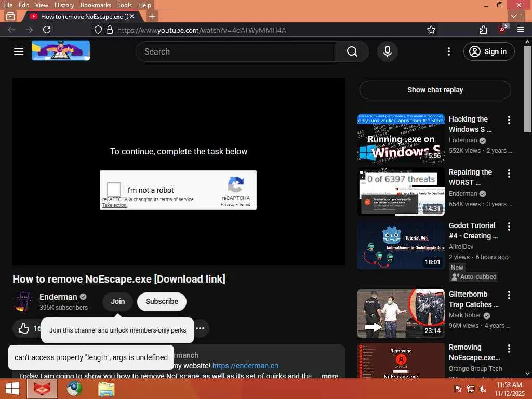This screenshot has height=399, width=532.
Task: Go back with browser back arrow
Action: tap(11, 30)
